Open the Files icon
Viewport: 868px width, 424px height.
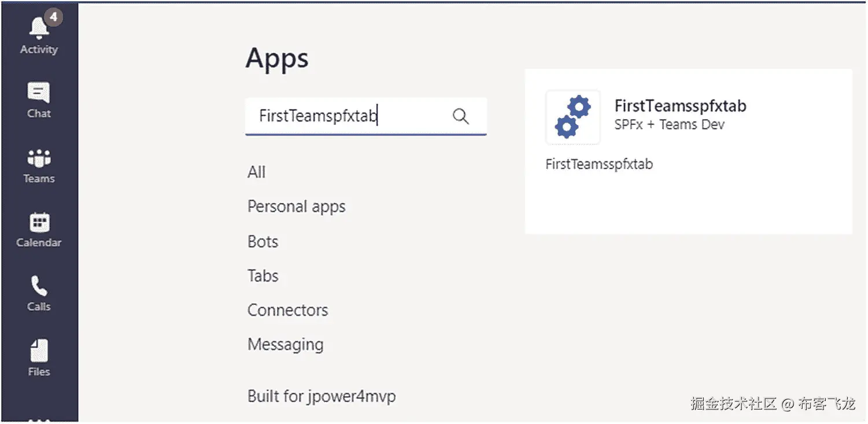click(x=39, y=351)
